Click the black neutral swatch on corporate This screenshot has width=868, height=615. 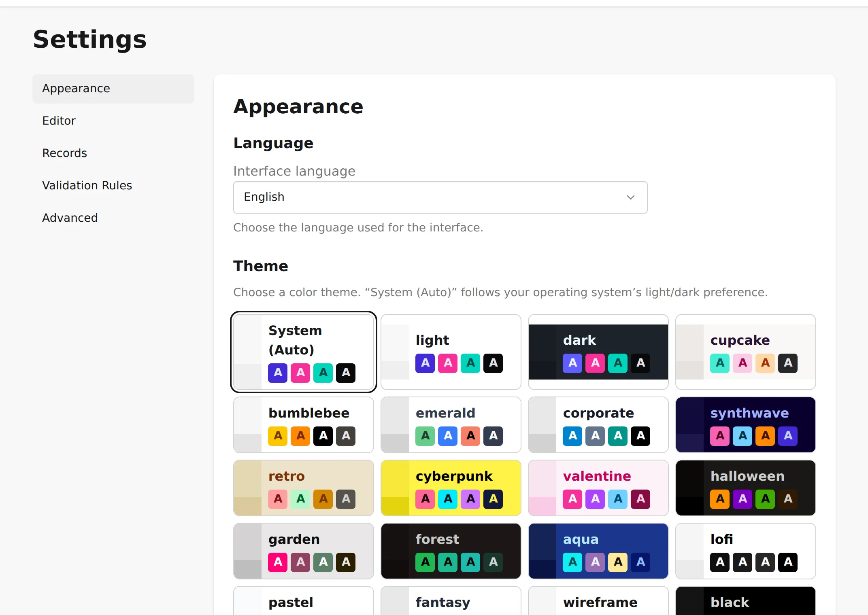pyautogui.click(x=640, y=436)
